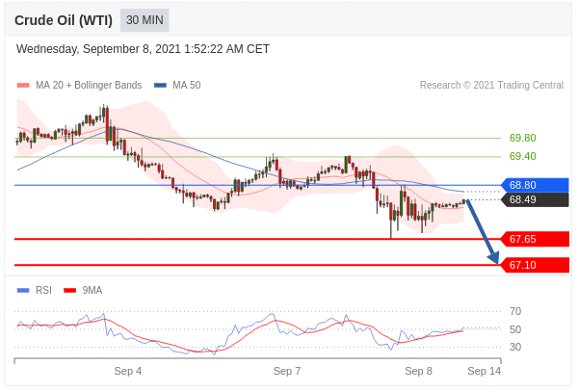The width and height of the screenshot is (578, 392).
Task: Click the Sep 14 date axis label
Action: pyautogui.click(x=484, y=371)
